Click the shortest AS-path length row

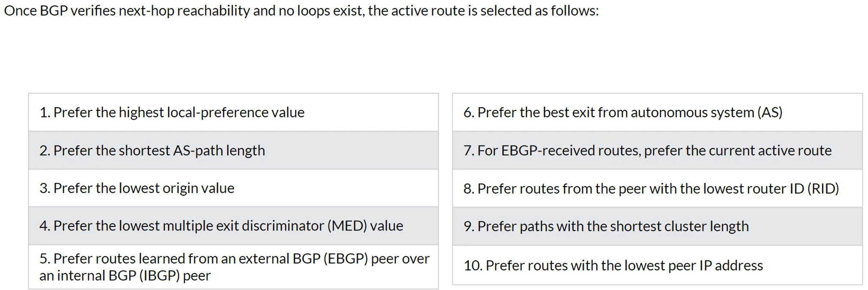233,150
